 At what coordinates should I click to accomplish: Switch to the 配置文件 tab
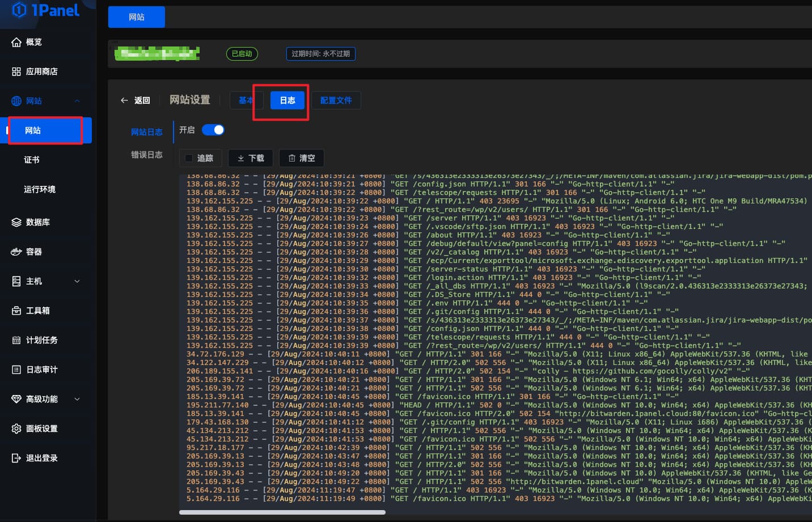[x=336, y=100]
